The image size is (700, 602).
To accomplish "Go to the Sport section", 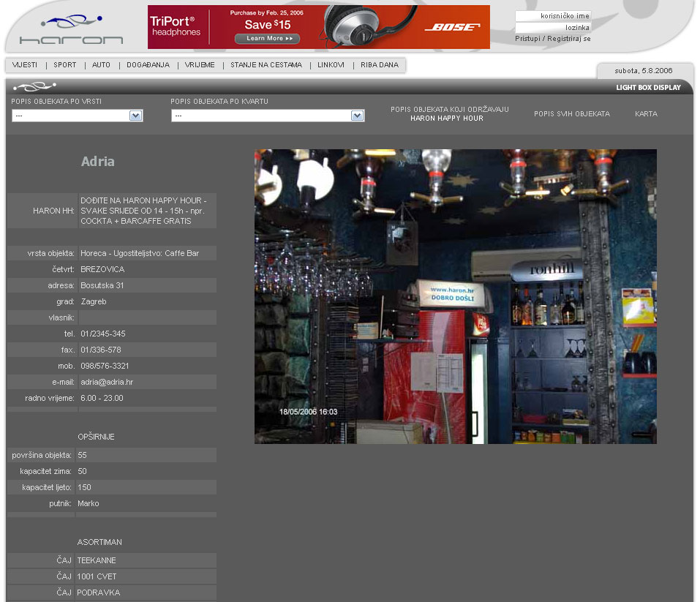I will point(65,65).
